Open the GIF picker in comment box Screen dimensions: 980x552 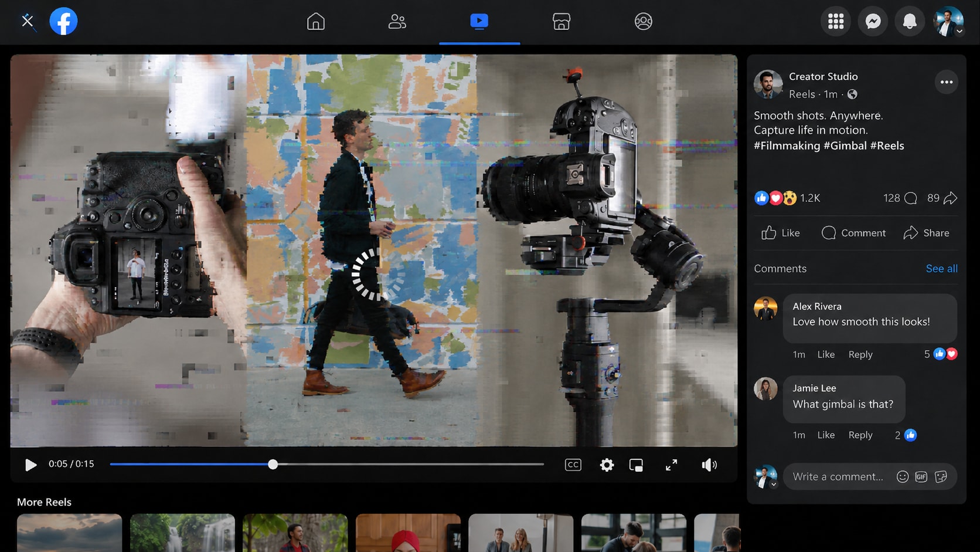921,476
